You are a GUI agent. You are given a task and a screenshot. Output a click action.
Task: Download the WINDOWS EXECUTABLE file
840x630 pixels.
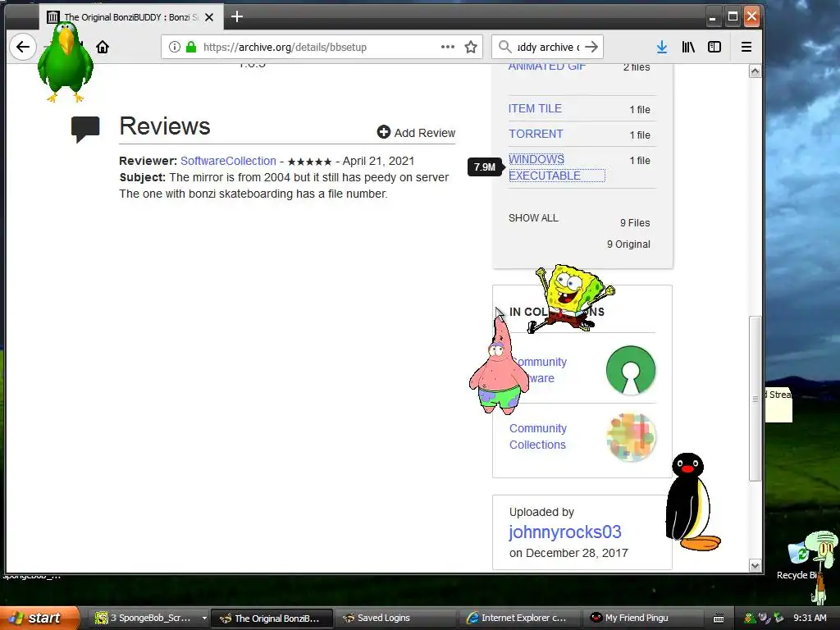556,167
